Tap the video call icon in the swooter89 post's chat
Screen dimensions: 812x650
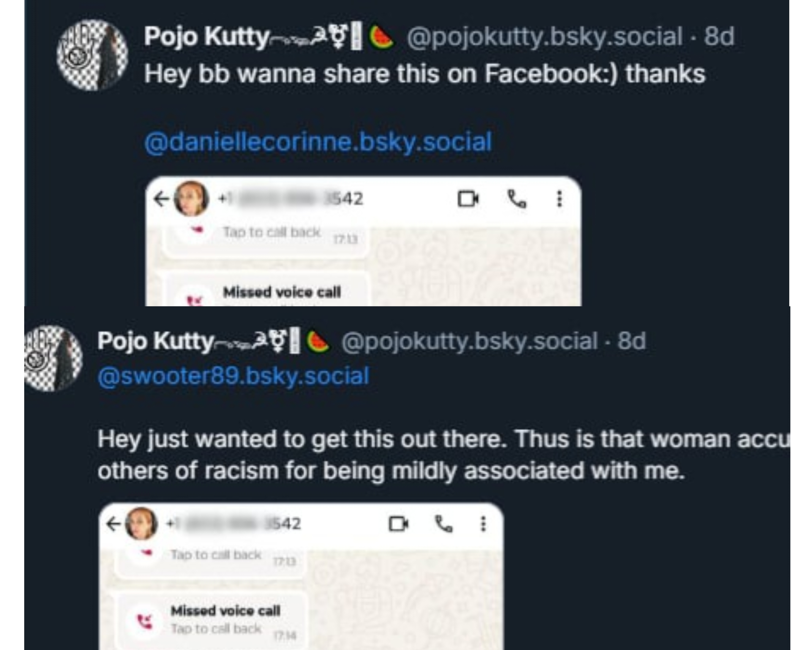[x=398, y=524]
